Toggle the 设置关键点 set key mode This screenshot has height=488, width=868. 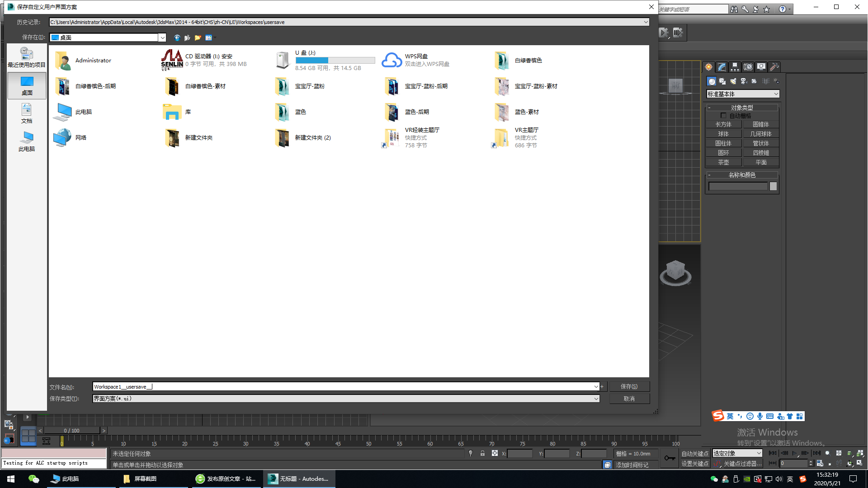(x=695, y=464)
